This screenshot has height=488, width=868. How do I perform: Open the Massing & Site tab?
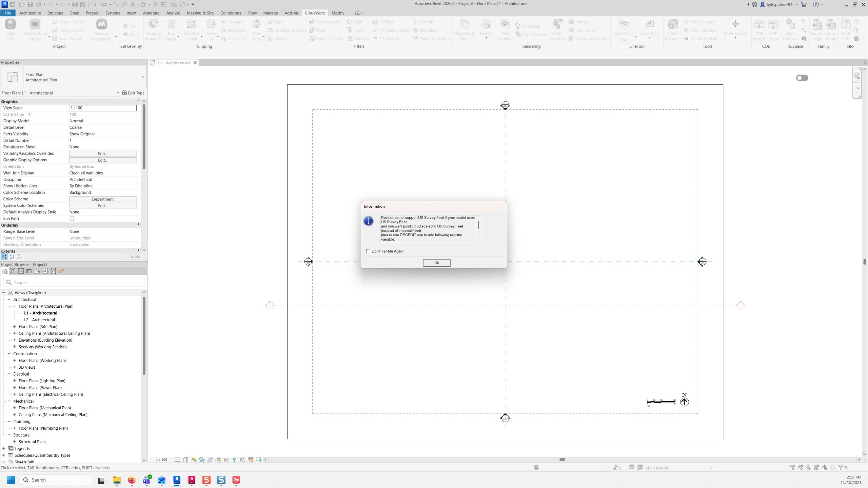200,13
